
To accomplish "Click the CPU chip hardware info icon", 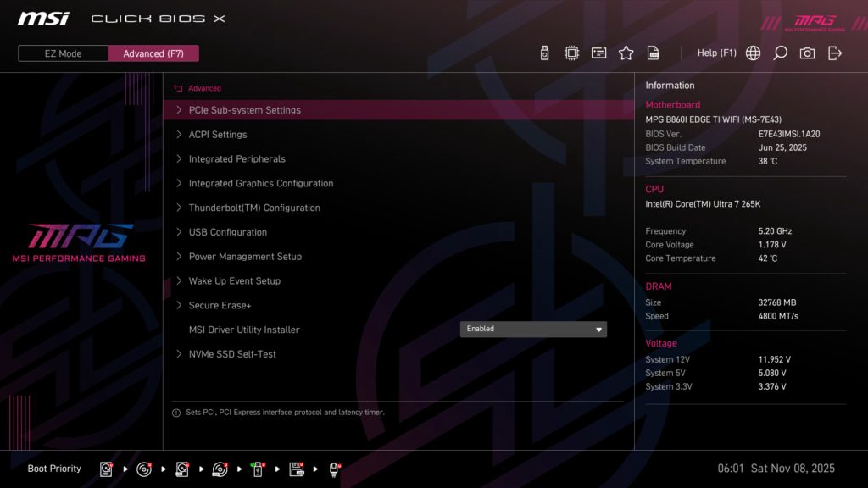I will coord(571,53).
